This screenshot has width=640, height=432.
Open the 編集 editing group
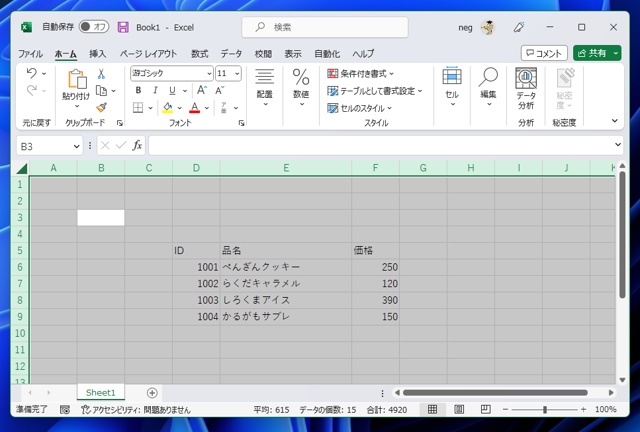[488, 87]
